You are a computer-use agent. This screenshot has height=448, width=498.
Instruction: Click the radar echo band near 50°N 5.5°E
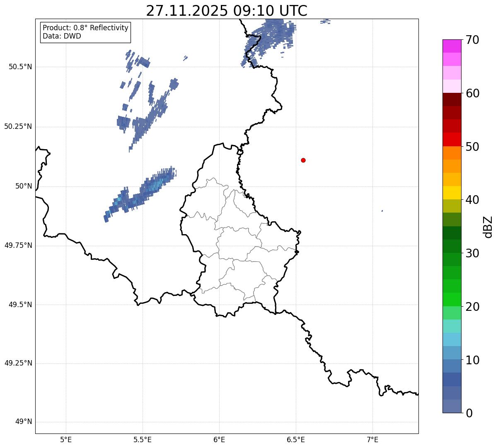click(140, 195)
